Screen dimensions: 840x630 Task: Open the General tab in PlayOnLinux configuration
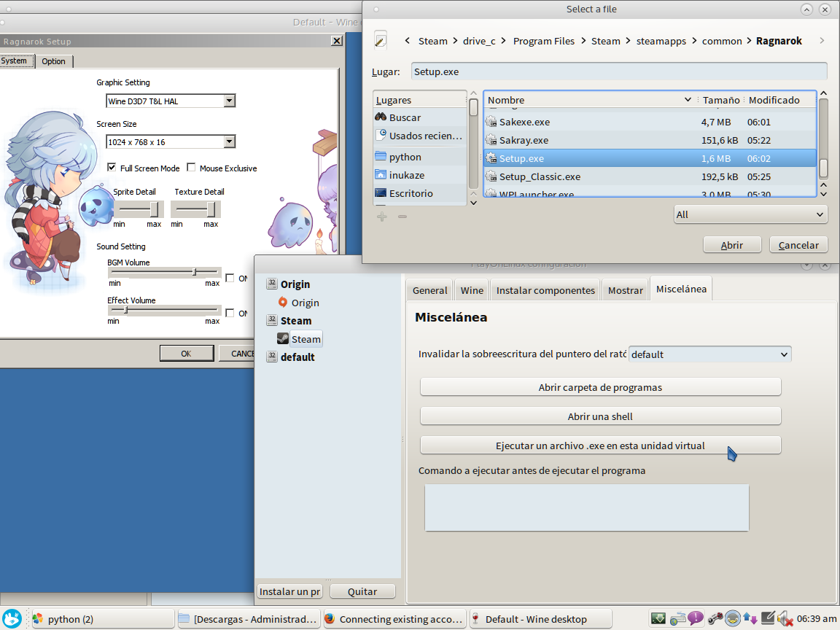click(429, 290)
